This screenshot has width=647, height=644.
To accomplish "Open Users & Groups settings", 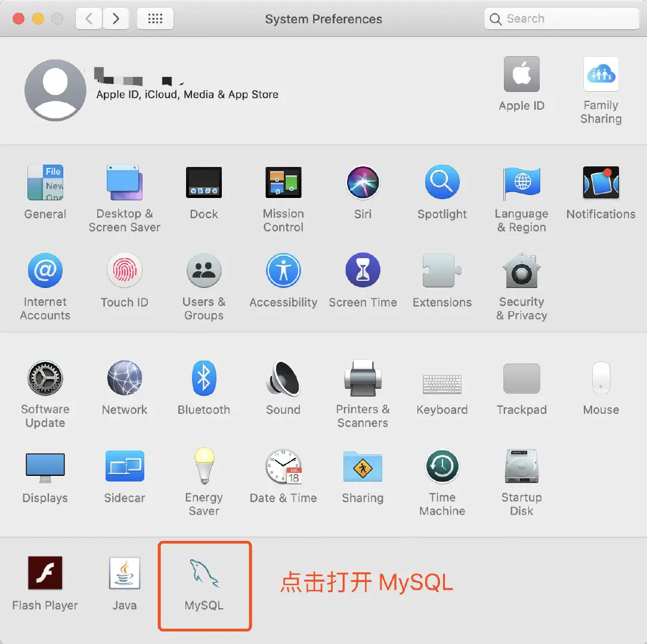I will pyautogui.click(x=204, y=270).
